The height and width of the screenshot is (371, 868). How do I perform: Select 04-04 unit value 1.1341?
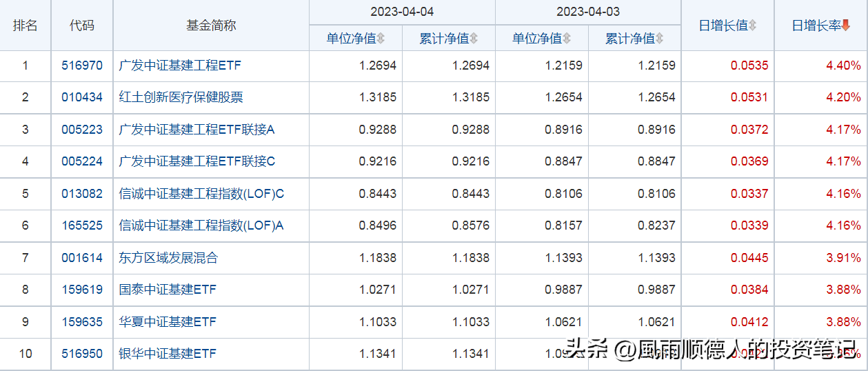click(x=378, y=354)
